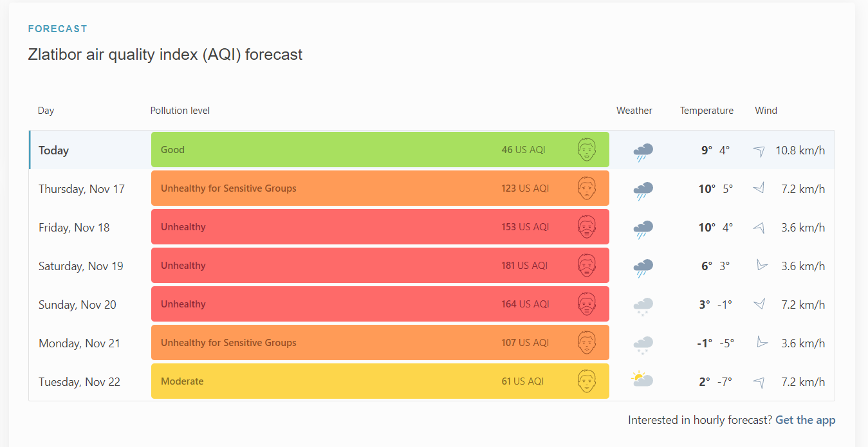Click the rain cloud weather icon for Today
The height and width of the screenshot is (447, 868).
coord(643,152)
